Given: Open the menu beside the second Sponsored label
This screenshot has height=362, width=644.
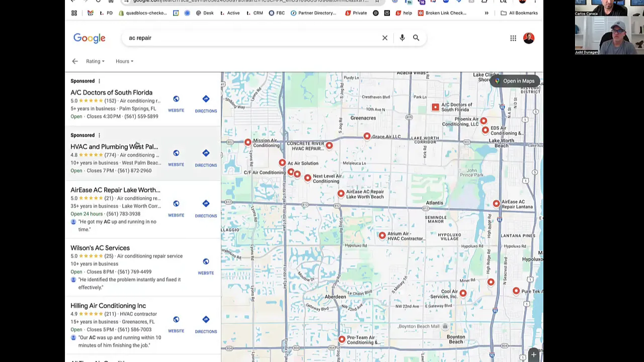Looking at the screenshot, I should pyautogui.click(x=99, y=135).
